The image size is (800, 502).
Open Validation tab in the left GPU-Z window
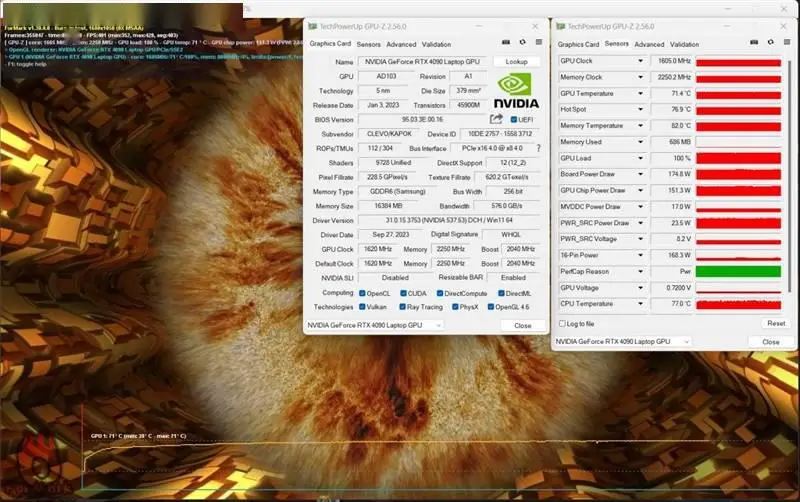[436, 44]
